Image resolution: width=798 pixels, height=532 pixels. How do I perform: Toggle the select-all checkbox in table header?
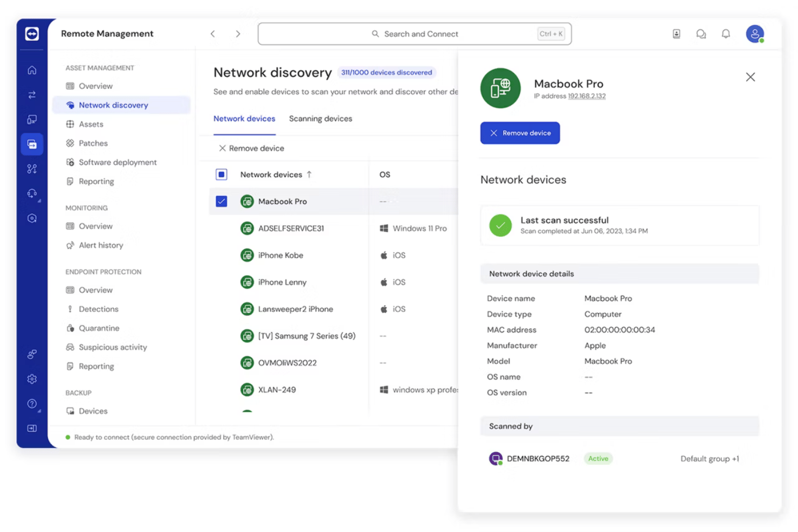pos(221,175)
